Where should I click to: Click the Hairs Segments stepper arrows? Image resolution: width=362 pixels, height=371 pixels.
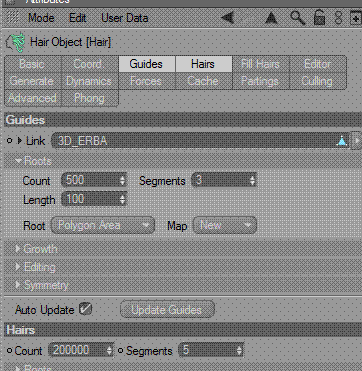[x=239, y=350]
